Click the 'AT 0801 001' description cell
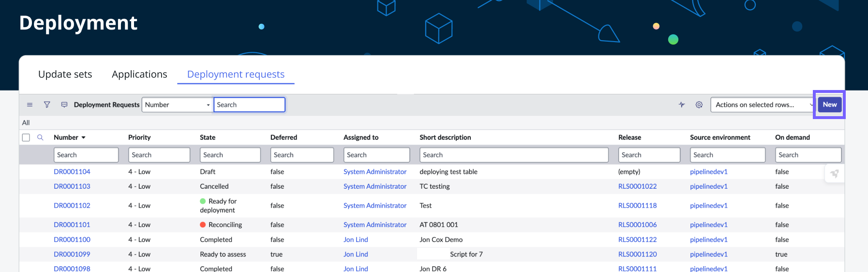The image size is (868, 272). [x=439, y=225]
